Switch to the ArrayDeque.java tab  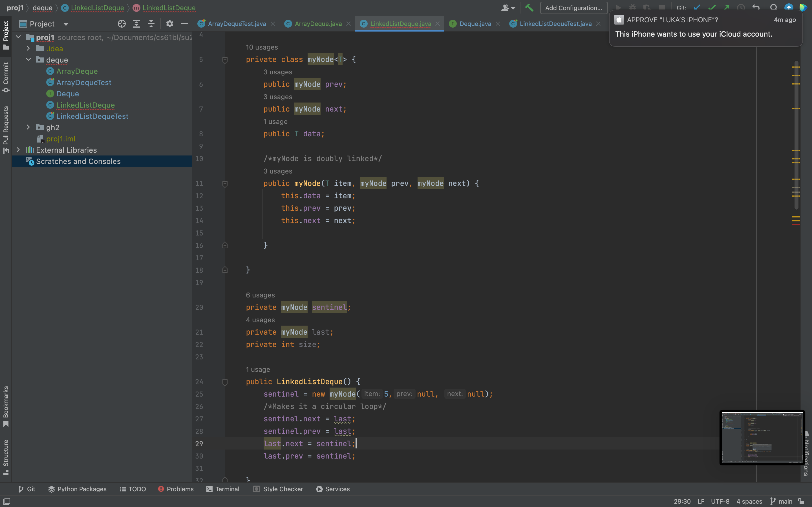coord(318,24)
